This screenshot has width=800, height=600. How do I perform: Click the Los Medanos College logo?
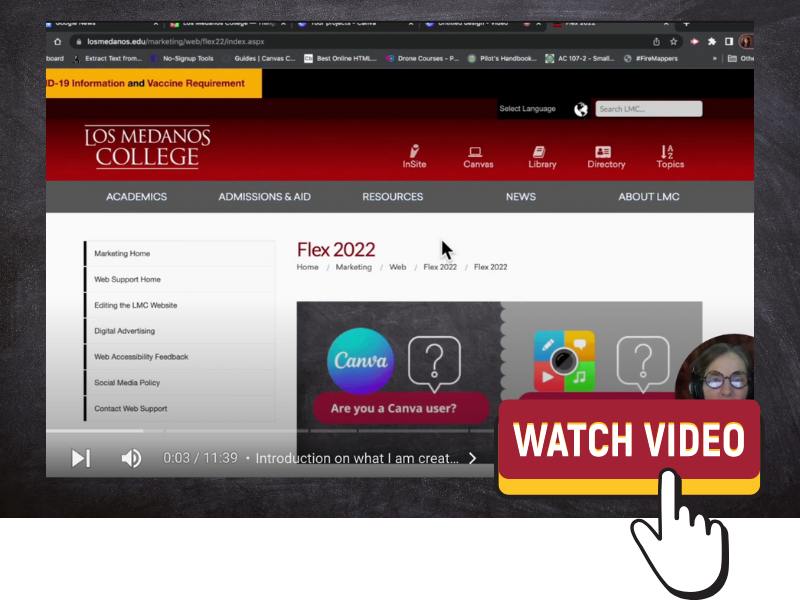pos(147,147)
